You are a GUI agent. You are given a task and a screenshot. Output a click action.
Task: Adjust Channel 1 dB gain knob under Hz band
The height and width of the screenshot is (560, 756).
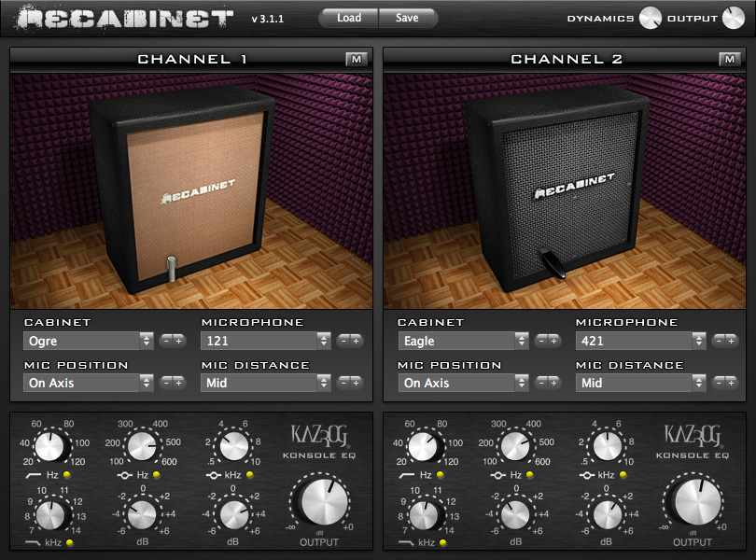(142, 514)
